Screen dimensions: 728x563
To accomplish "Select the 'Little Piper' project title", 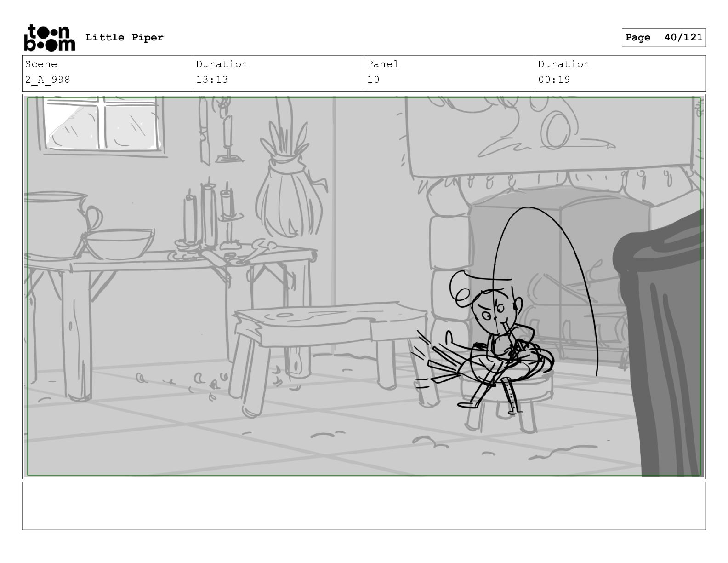I will coord(124,38).
